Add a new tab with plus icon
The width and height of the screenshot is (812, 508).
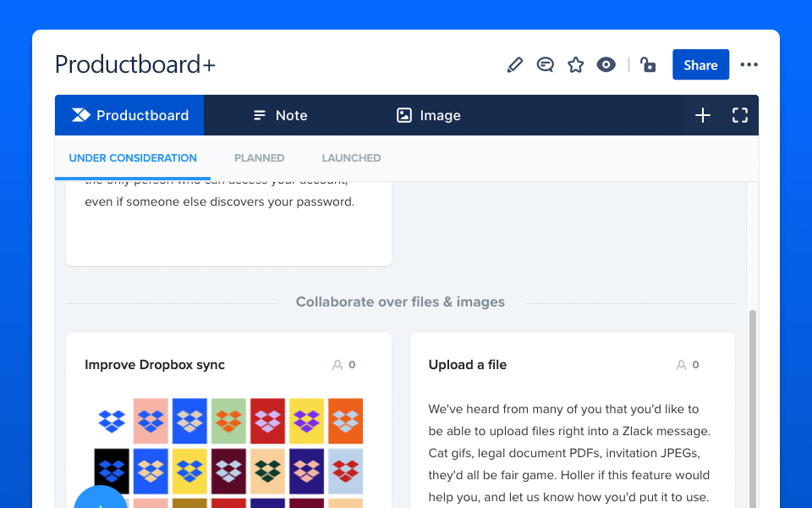[x=702, y=115]
